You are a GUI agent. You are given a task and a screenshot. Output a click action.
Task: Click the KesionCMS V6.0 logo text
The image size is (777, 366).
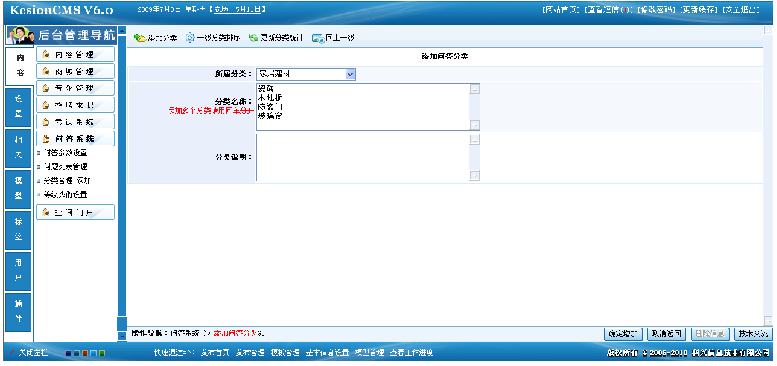click(x=62, y=11)
